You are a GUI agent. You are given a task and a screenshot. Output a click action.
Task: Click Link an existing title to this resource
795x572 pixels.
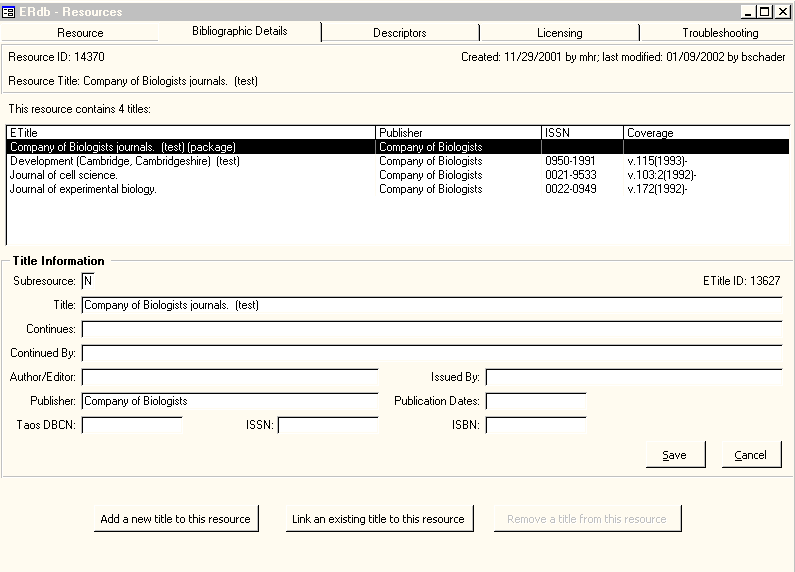[x=378, y=519]
